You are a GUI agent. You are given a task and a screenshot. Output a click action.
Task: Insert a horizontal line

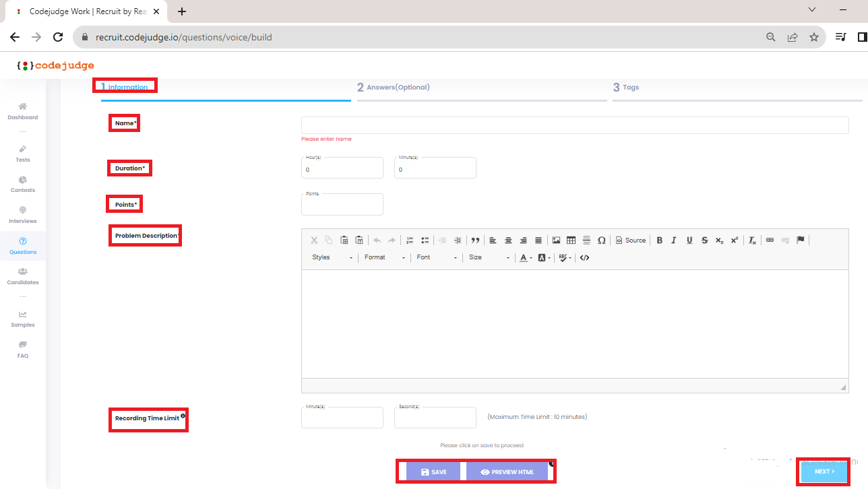pos(586,240)
